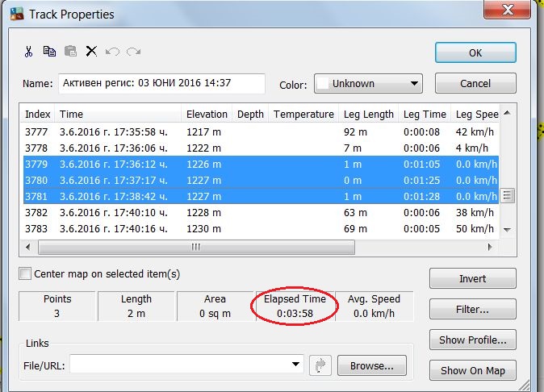Click the vertical scrollbar down arrow
Image resolution: width=544 pixels, height=392 pixels.
(507, 230)
